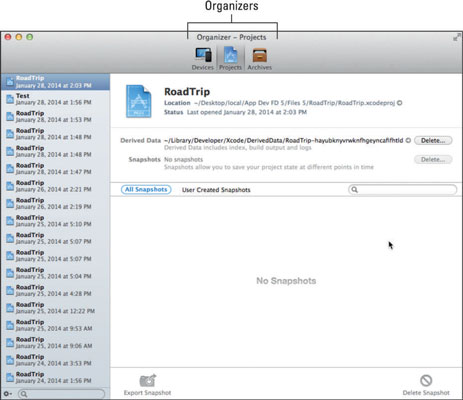
Task: Click the Delete button for Snapshots
Action: [x=433, y=159]
